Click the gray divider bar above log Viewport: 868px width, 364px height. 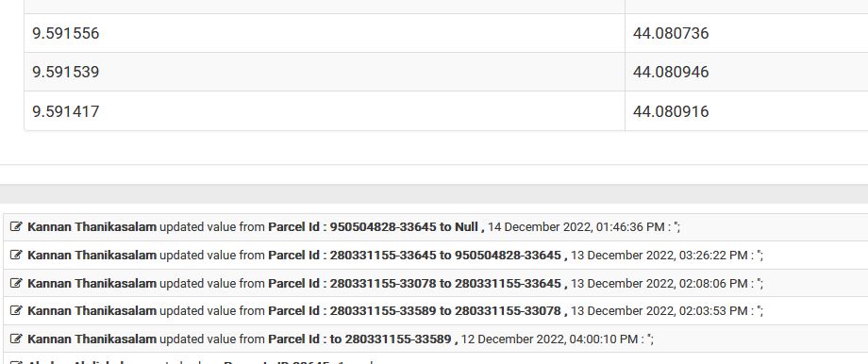[434, 193]
